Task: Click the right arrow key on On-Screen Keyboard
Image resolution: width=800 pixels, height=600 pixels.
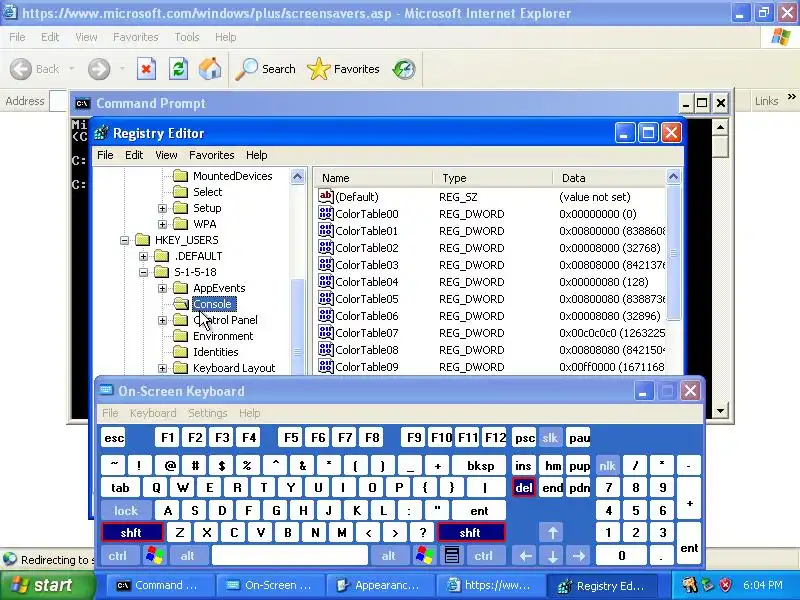Action: click(x=579, y=555)
